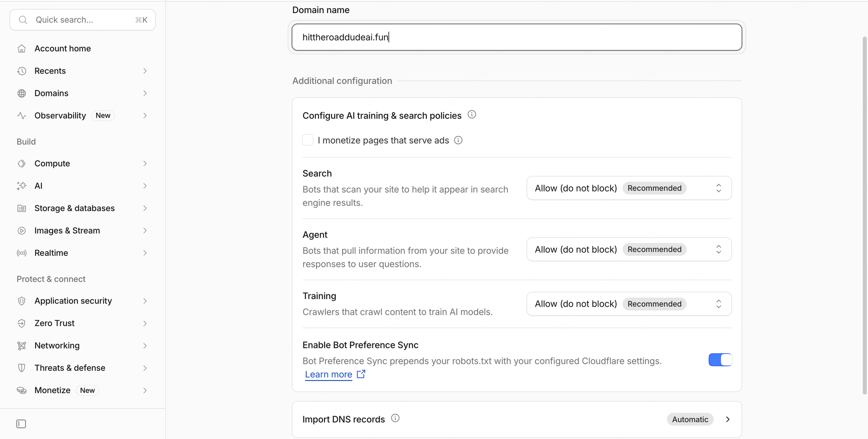Screen dimensions: 868x439
Task: Click the Zero Trust icon
Action: [22, 323]
